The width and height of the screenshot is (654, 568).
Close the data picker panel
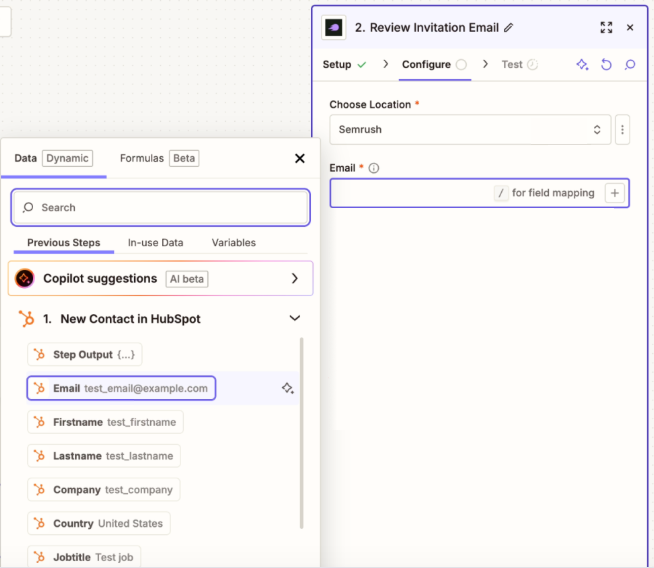299,158
